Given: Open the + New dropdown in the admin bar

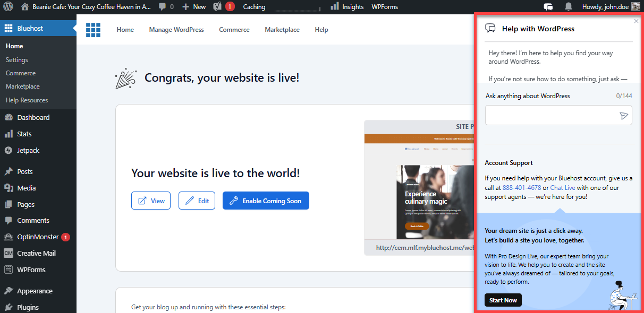Looking at the screenshot, I should click(x=193, y=6).
